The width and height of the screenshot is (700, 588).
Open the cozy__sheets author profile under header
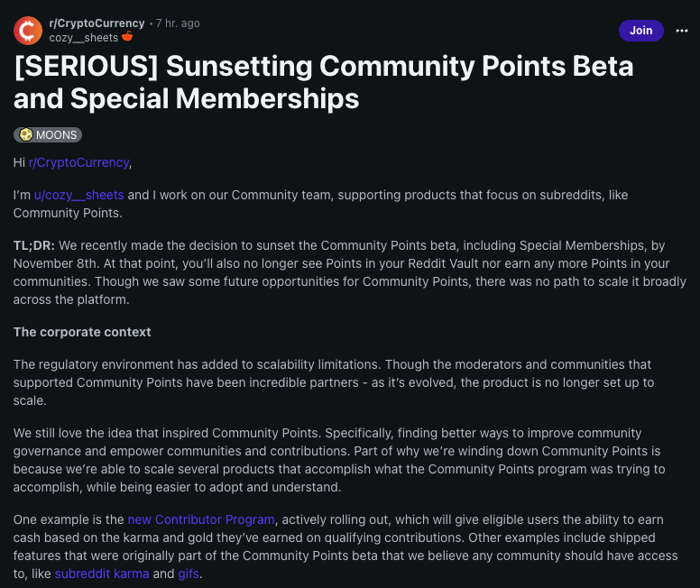[x=83, y=36]
